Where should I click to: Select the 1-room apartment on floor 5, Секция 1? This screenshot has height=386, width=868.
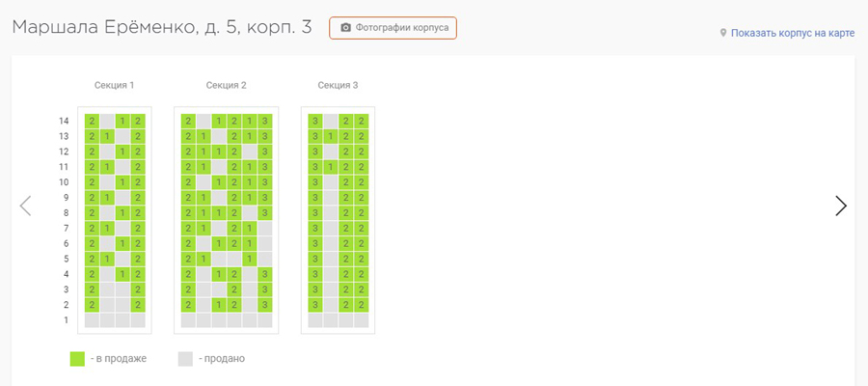pyautogui.click(x=107, y=259)
